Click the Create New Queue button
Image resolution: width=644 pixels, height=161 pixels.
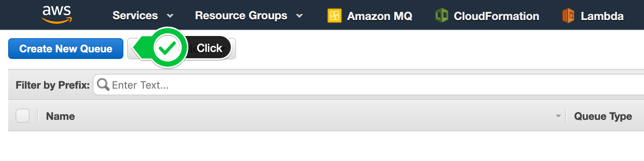[x=66, y=49]
